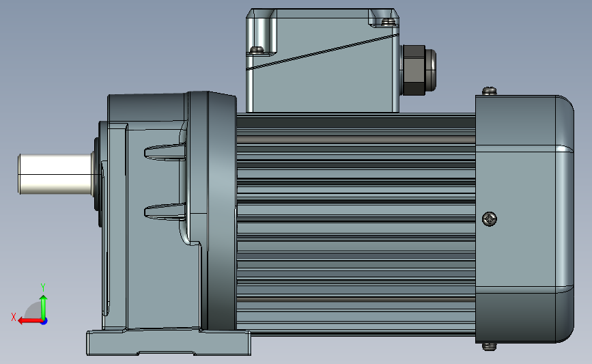Select the left screw on terminal box lid

point(257,49)
